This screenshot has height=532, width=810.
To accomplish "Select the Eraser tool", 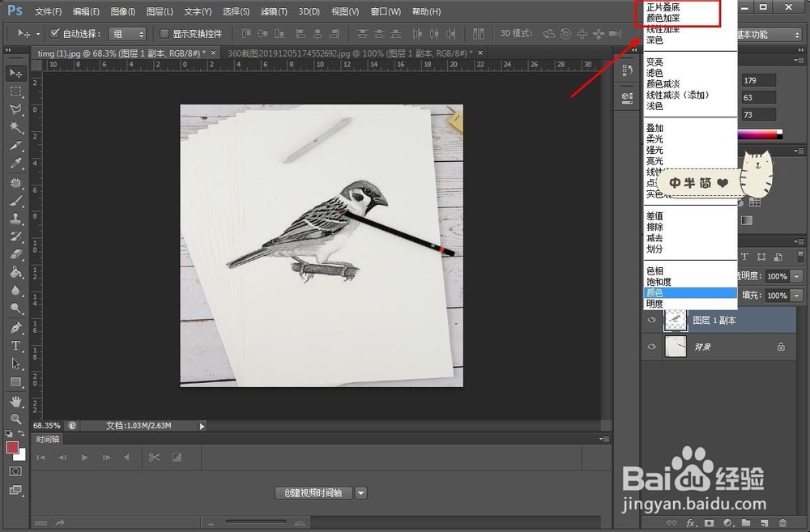I will 15,254.
